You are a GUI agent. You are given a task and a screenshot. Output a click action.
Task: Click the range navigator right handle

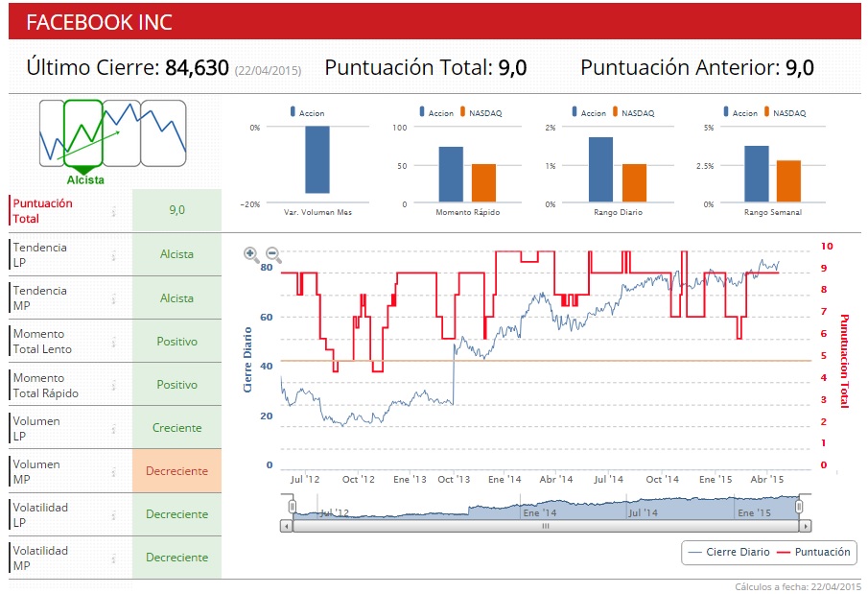pos(799,506)
